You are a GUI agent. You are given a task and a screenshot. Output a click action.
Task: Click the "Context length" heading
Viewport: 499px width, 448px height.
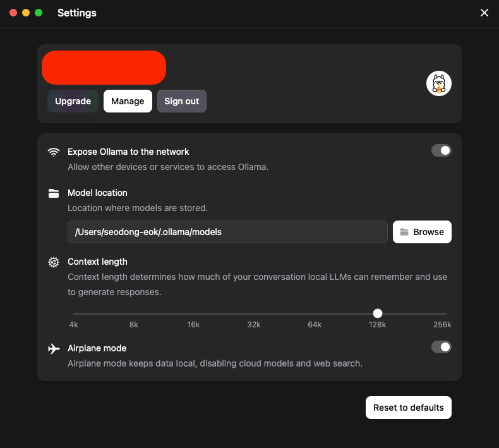pyautogui.click(x=97, y=262)
